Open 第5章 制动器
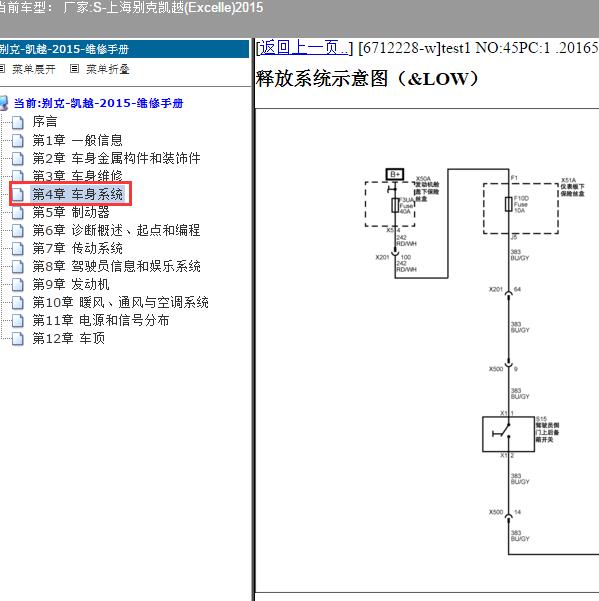Viewport: 599px width, 601px height. tap(71, 212)
